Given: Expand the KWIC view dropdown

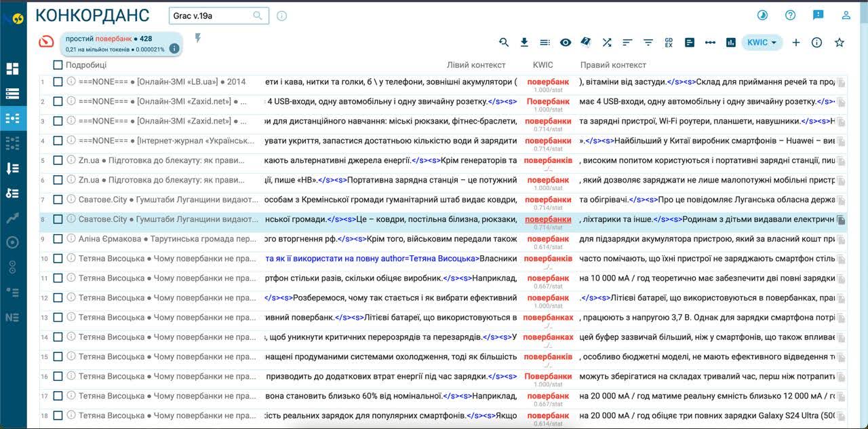Looking at the screenshot, I should [762, 42].
